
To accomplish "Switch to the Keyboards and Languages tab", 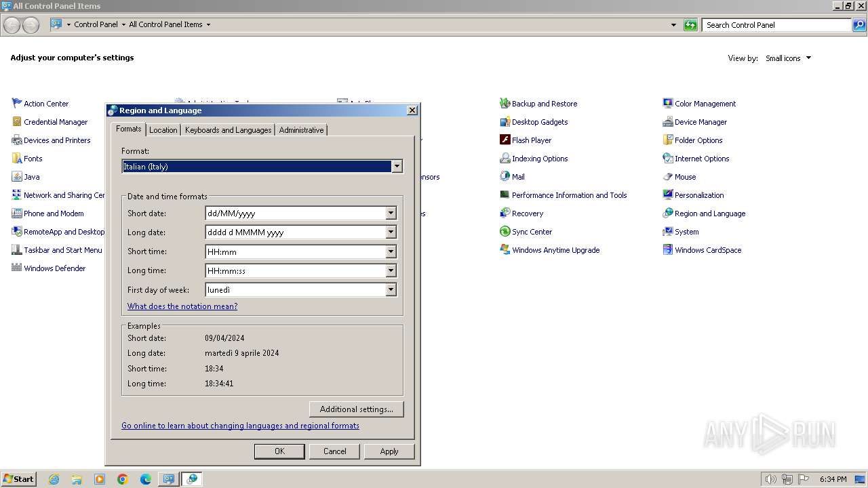I will (x=228, y=129).
